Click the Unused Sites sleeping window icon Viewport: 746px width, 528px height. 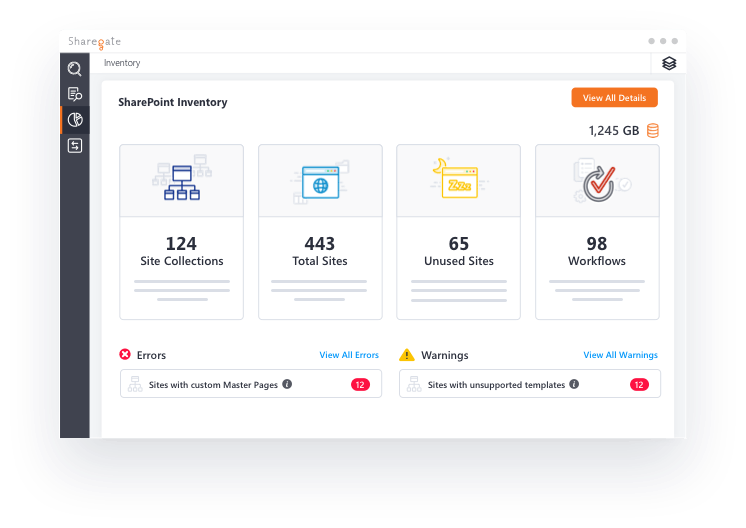pyautogui.click(x=459, y=178)
